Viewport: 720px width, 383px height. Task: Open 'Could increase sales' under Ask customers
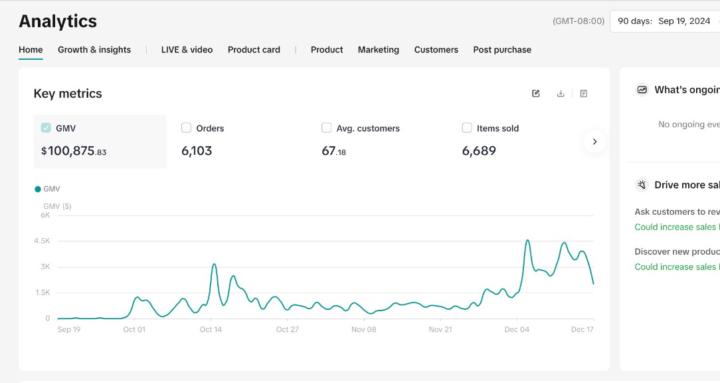677,227
